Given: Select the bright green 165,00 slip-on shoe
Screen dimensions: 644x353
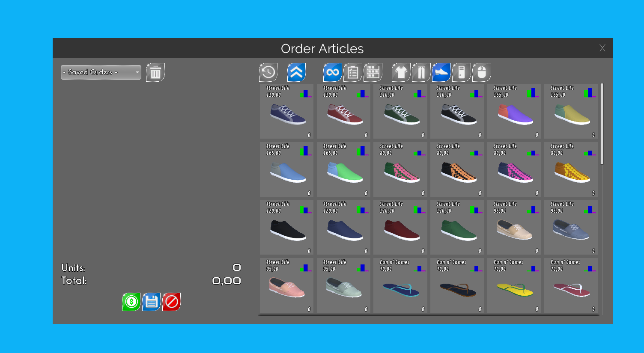Looking at the screenshot, I should [343, 169].
